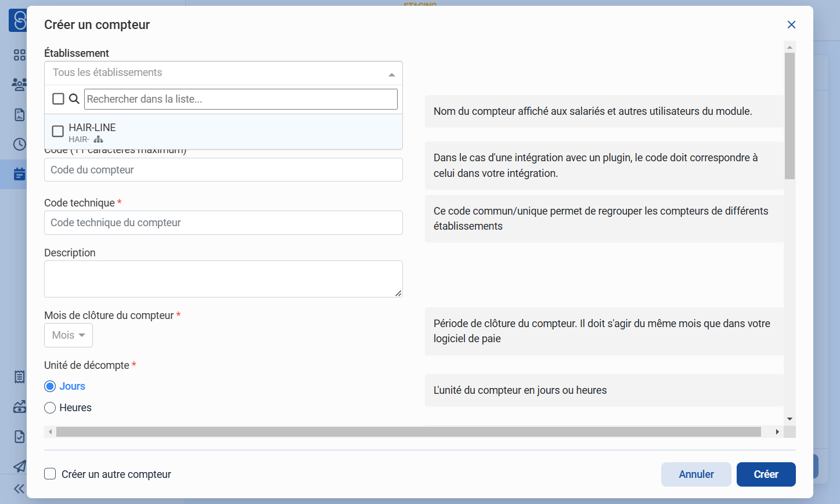
Task: Open the Mois dropdown
Action: [69, 335]
